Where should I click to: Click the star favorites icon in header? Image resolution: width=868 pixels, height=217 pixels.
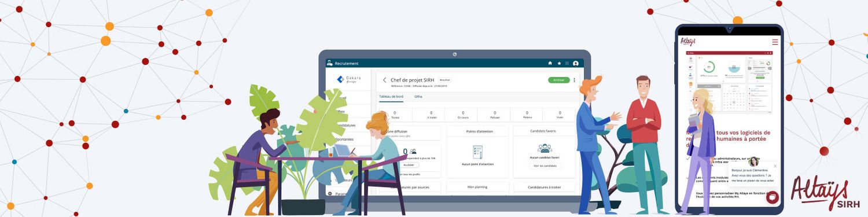point(559,63)
